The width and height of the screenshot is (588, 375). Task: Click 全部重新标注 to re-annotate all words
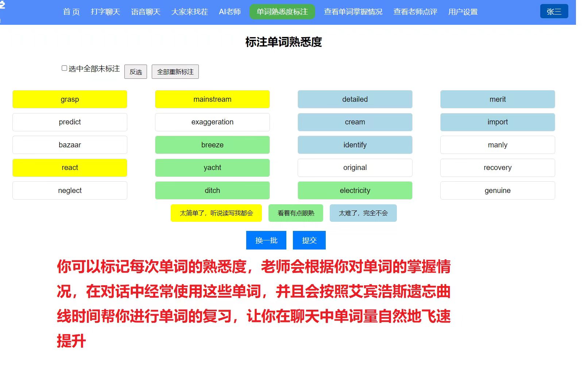[x=175, y=71]
